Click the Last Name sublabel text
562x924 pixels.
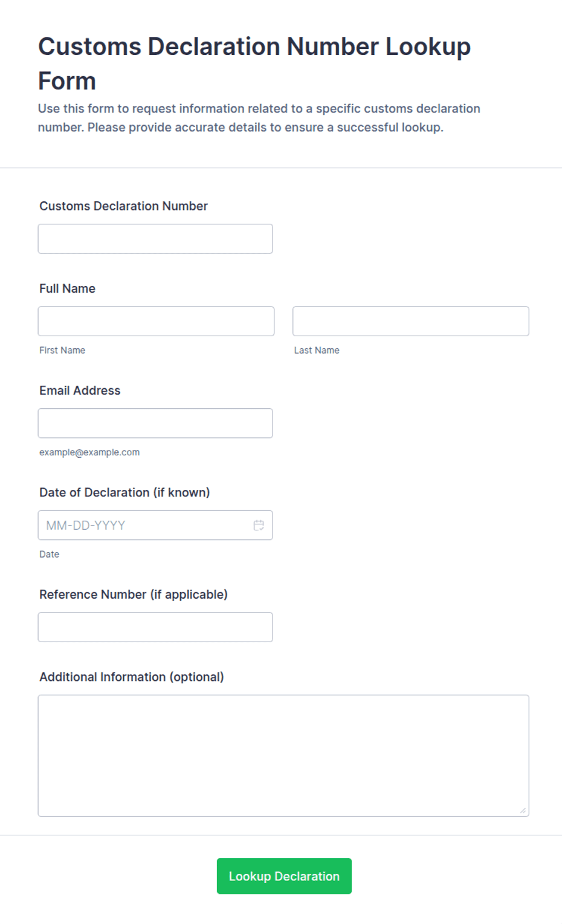(317, 350)
